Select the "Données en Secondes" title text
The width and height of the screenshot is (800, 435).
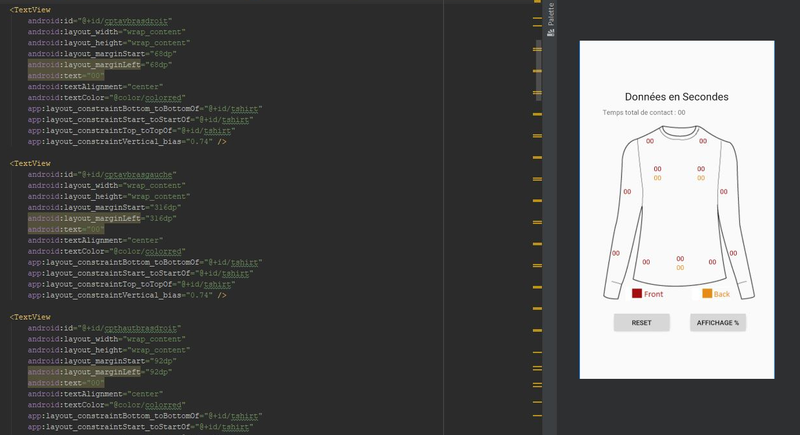(x=676, y=97)
